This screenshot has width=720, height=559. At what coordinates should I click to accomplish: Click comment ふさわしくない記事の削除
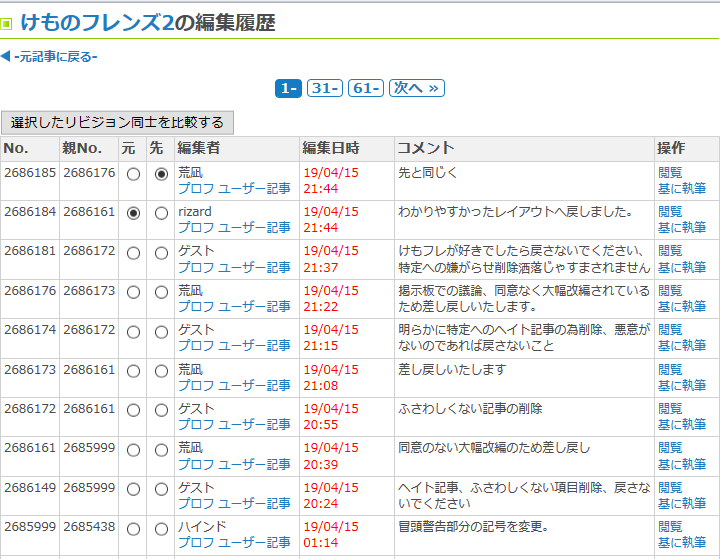pos(470,409)
